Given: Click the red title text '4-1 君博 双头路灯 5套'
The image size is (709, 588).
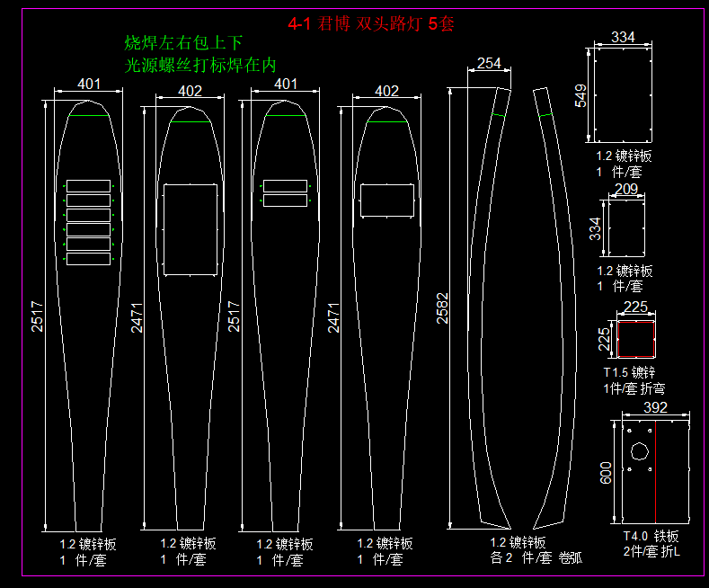Looking at the screenshot, I should click(370, 24).
